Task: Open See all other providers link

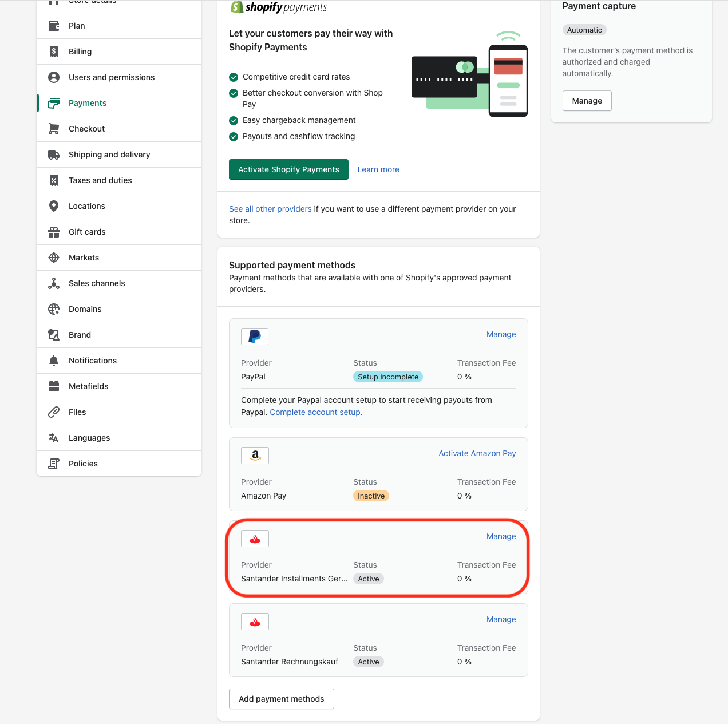Action: pyautogui.click(x=270, y=209)
